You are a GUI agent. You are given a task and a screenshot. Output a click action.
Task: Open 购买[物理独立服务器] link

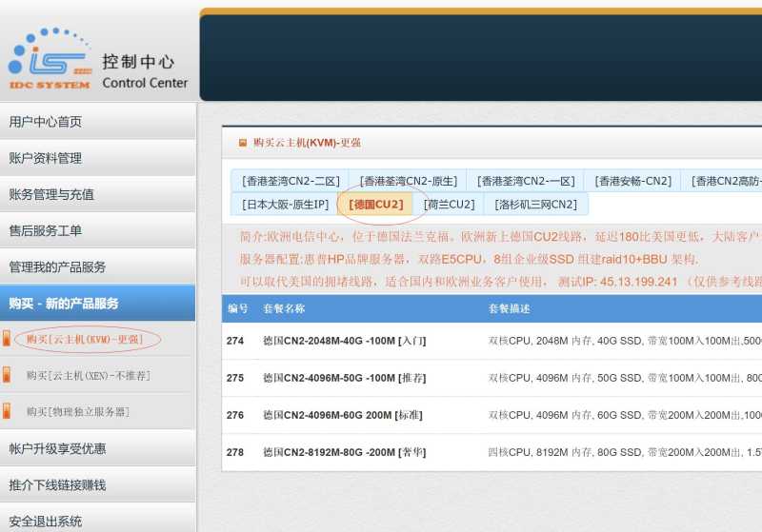[78, 412]
